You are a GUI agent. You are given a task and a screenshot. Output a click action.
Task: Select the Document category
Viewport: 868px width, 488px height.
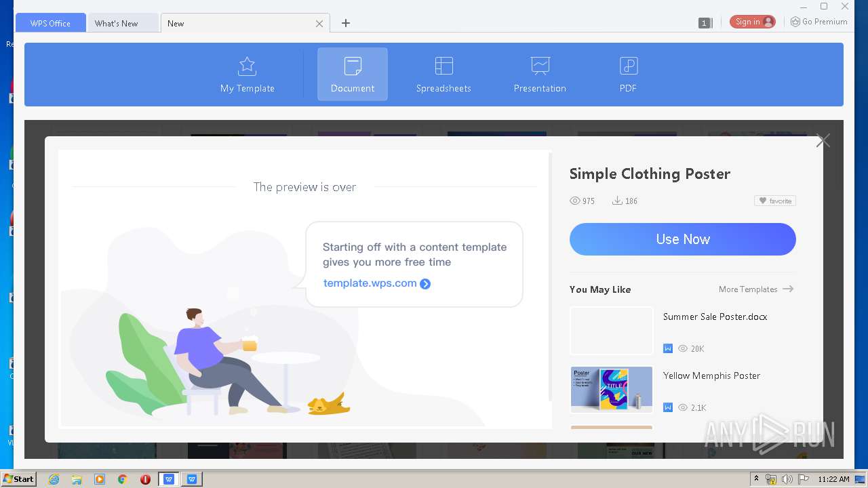[353, 75]
